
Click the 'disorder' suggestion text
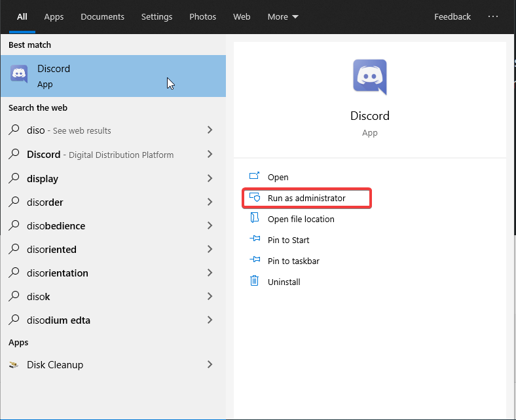click(x=45, y=202)
